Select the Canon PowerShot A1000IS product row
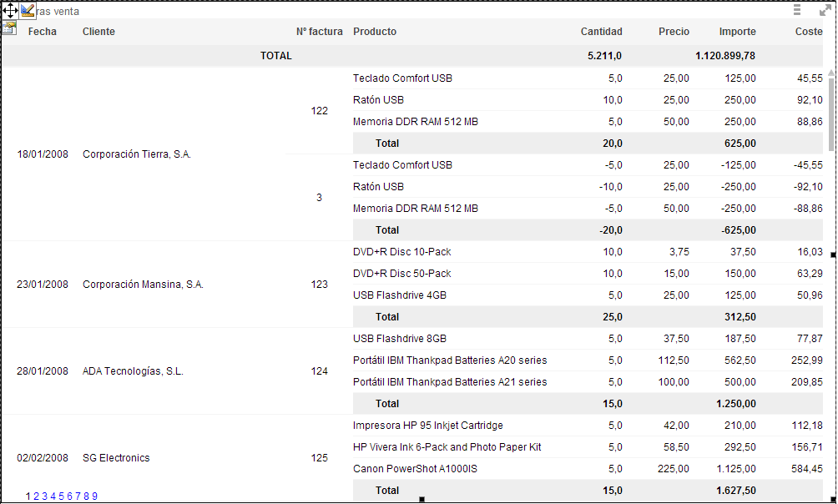Screen dimensions: 838x504 click(415, 469)
